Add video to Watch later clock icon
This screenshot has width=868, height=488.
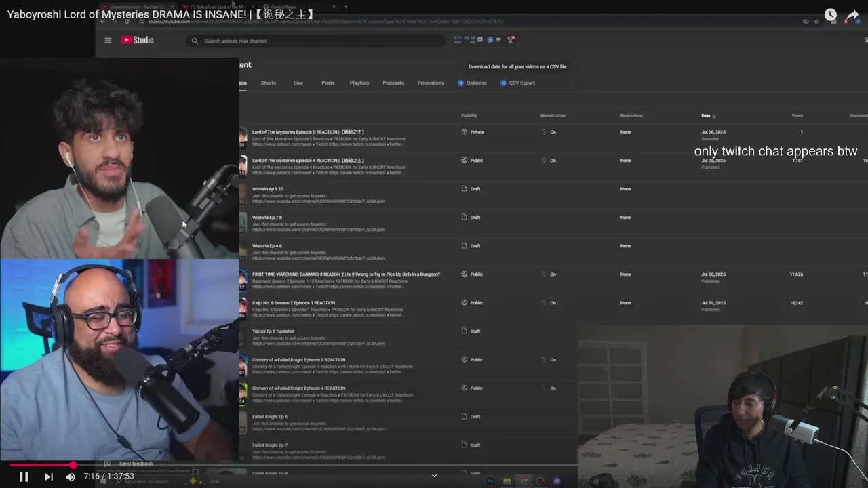[831, 15]
